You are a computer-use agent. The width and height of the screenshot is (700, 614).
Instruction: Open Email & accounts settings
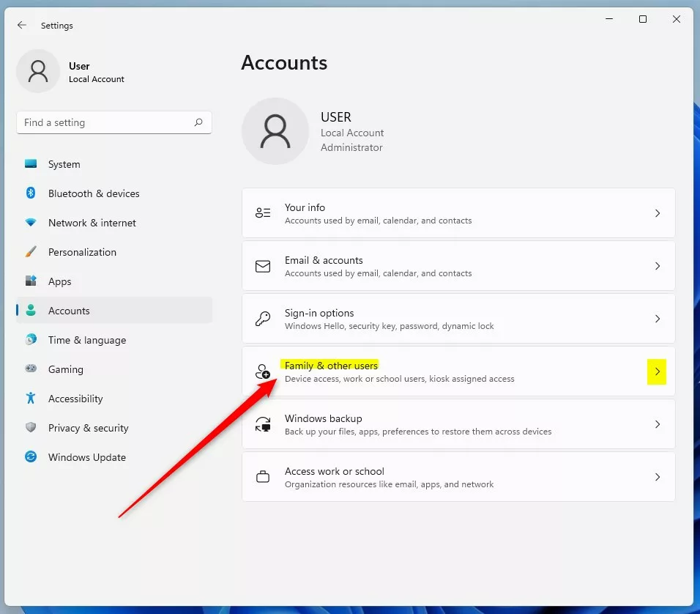(x=458, y=266)
